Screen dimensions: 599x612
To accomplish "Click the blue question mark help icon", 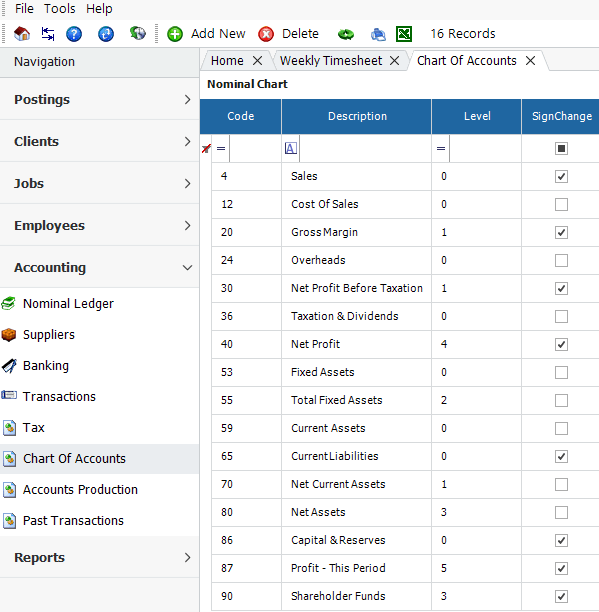I will [74, 34].
